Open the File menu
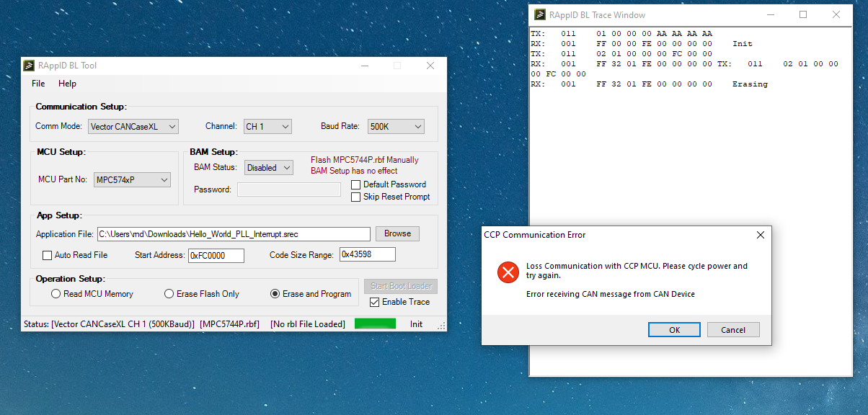 [37, 84]
